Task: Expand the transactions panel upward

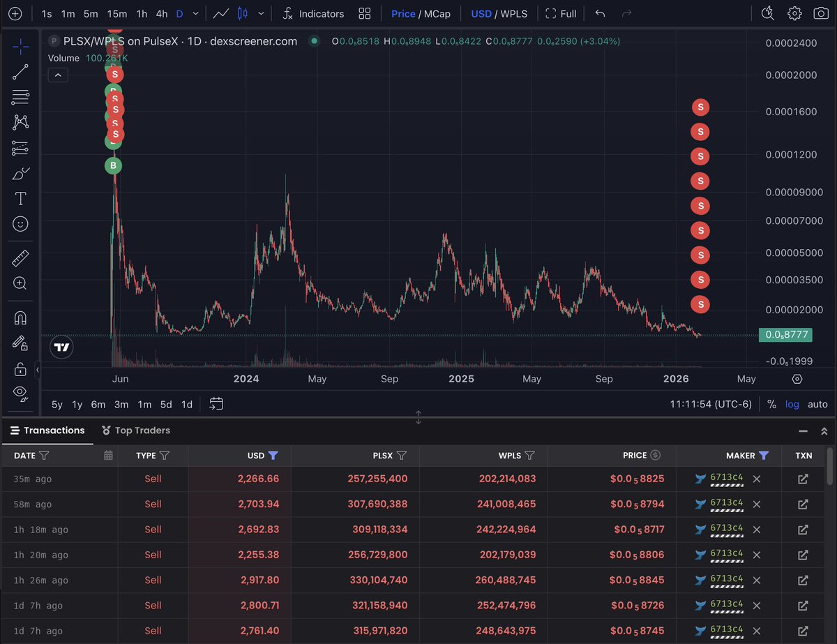Action: 824,431
